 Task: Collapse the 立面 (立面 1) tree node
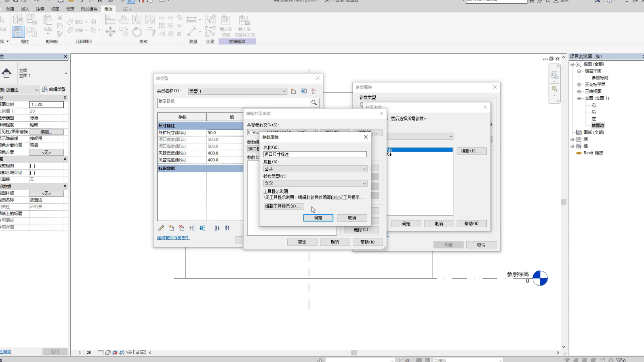point(579,98)
